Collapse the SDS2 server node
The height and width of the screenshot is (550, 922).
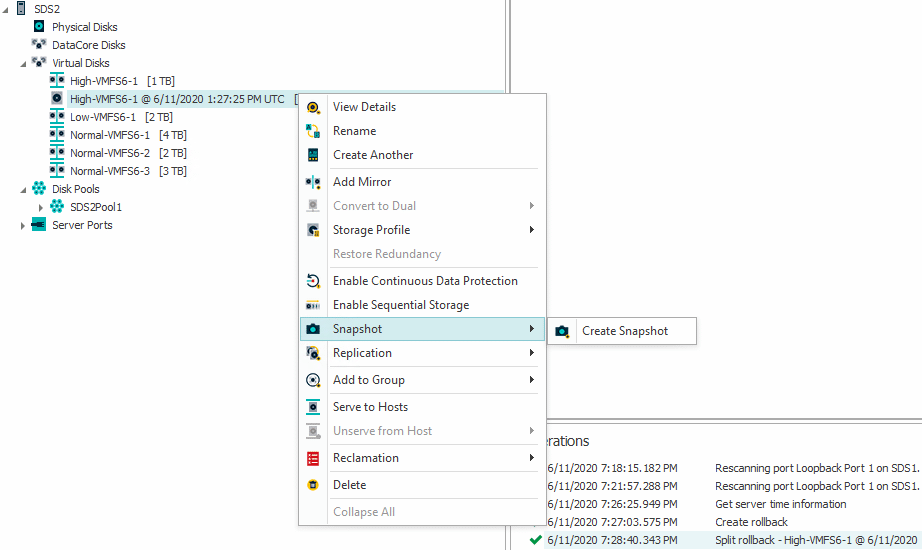click(x=6, y=9)
